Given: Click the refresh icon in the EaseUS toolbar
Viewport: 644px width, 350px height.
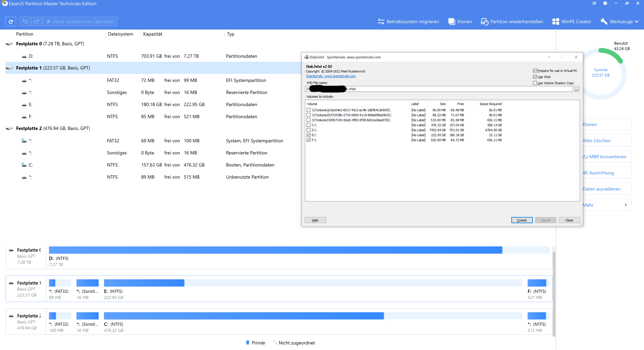Looking at the screenshot, I should 11,21.
